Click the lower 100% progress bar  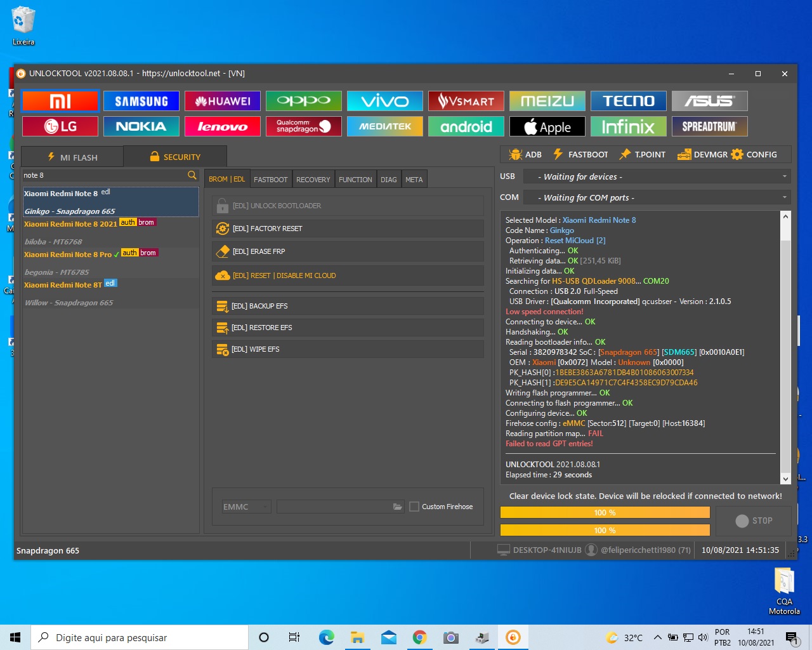tap(605, 530)
